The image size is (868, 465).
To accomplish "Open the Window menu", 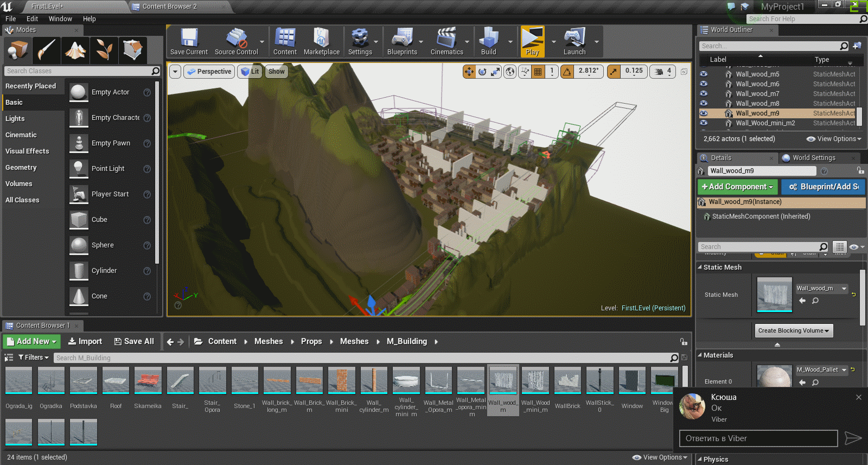I will pos(60,19).
